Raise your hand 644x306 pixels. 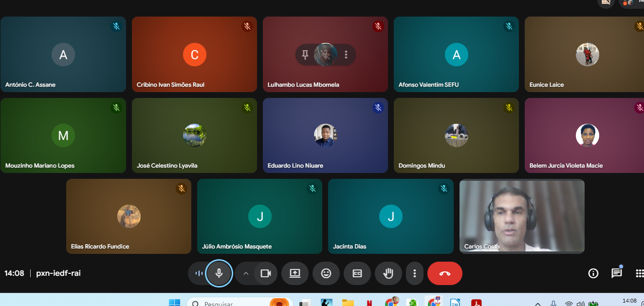point(388,273)
